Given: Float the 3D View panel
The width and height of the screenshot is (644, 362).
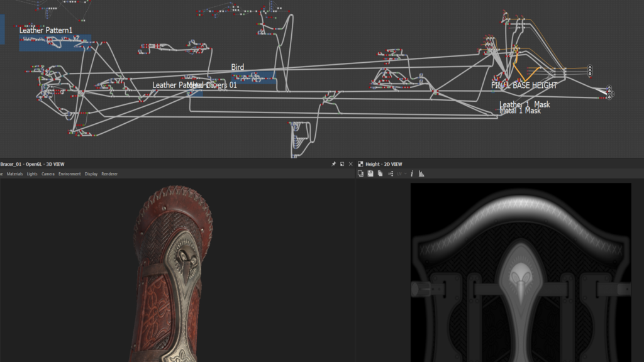Looking at the screenshot, I should [x=342, y=164].
